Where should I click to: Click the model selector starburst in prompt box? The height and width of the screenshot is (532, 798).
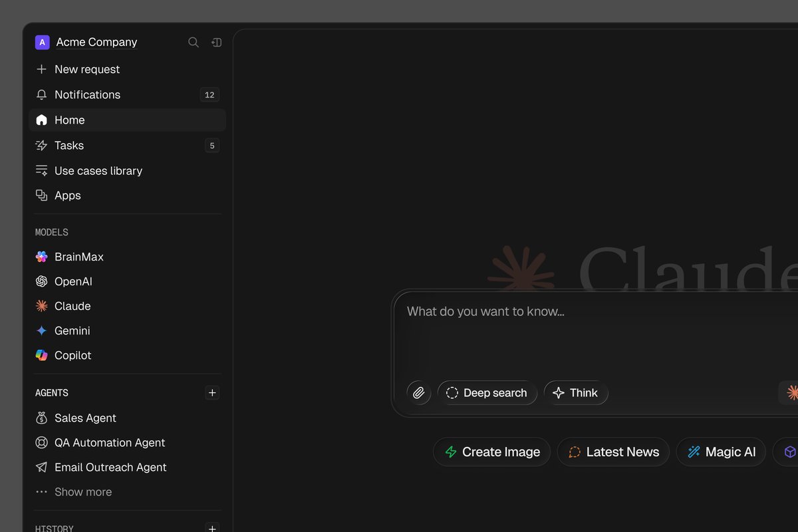pyautogui.click(x=791, y=393)
